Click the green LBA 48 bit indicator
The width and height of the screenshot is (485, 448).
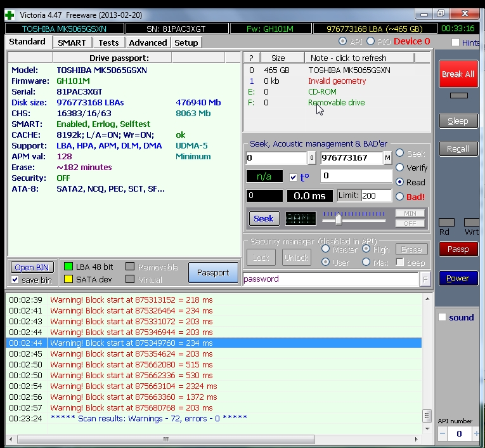pos(68,267)
